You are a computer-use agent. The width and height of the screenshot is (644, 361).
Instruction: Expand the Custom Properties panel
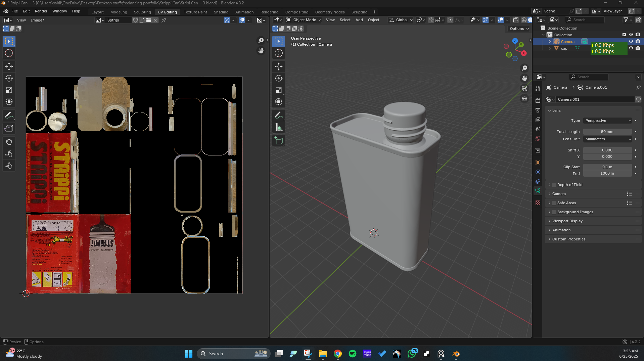pos(568,239)
